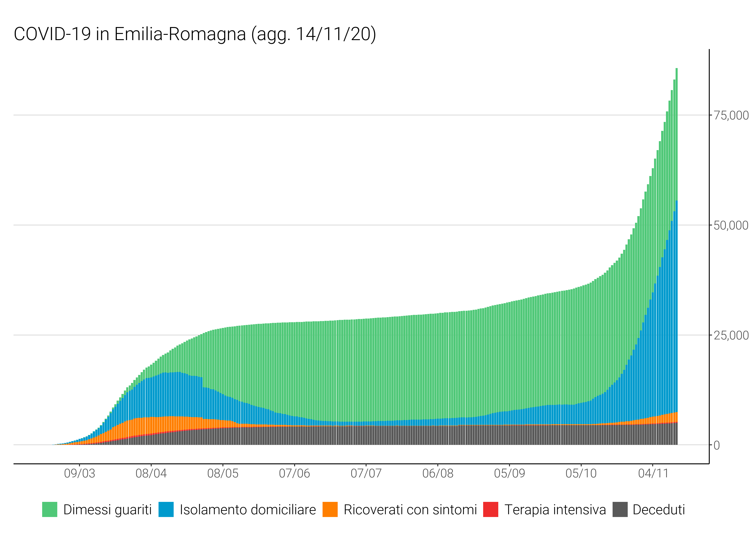Click the Terapia intensiva legend text

click(x=555, y=510)
